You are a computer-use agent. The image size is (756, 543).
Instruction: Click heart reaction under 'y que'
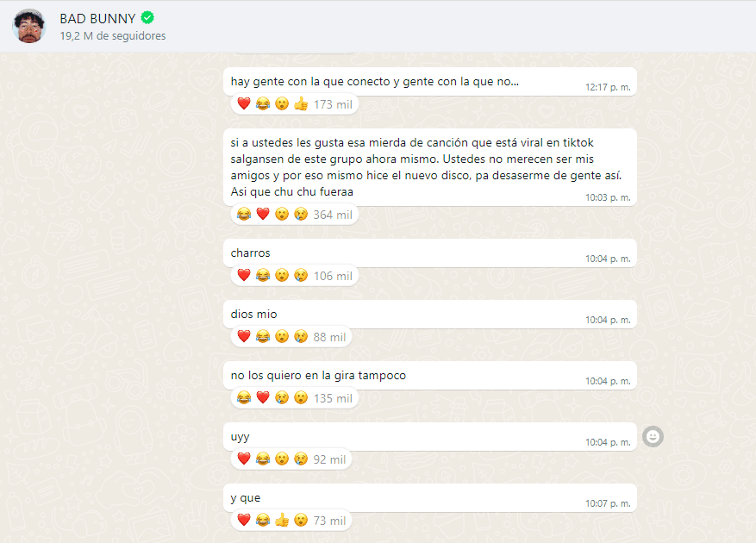point(244,521)
